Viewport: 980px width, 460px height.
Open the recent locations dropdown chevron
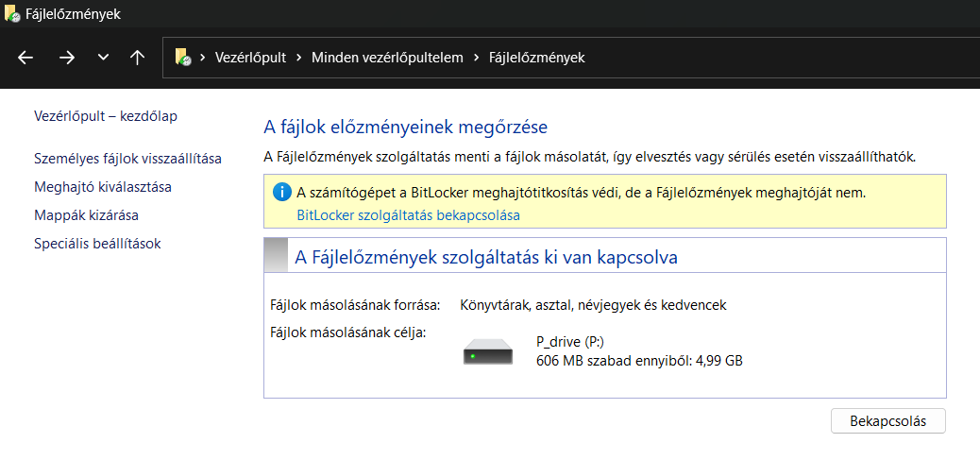click(x=104, y=59)
